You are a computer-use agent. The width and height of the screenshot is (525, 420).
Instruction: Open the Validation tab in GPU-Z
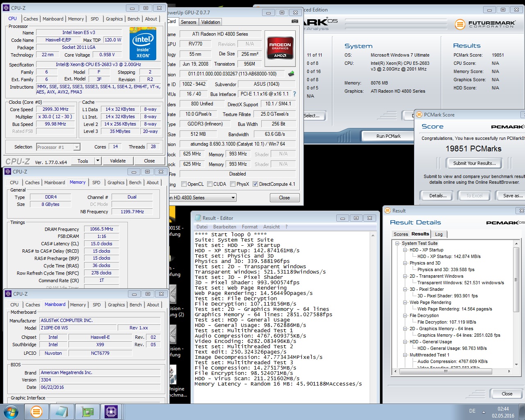(x=210, y=22)
